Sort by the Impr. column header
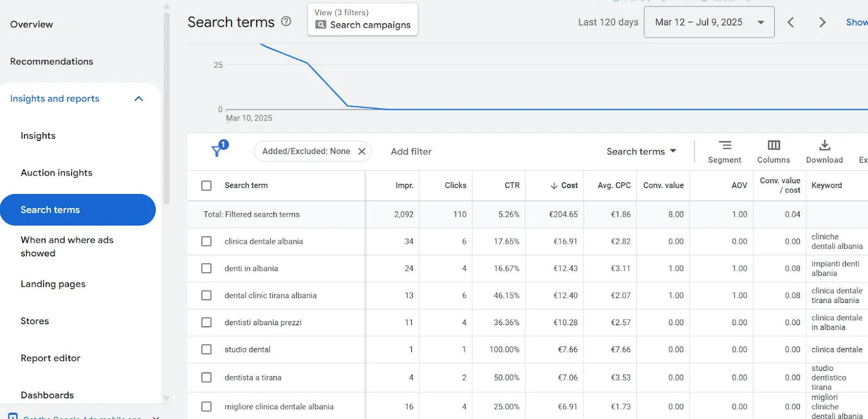Image resolution: width=868 pixels, height=419 pixels. click(x=404, y=185)
